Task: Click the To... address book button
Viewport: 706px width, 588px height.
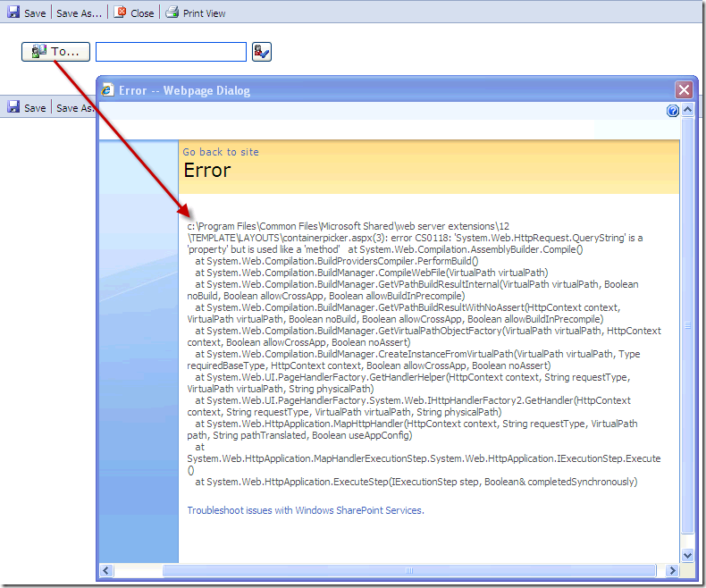Action: click(x=55, y=52)
